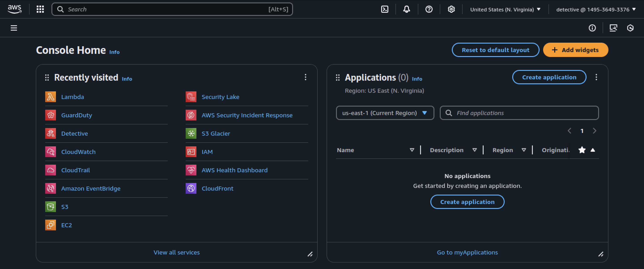
Task: Click the EC2 service icon
Action: pos(51,225)
